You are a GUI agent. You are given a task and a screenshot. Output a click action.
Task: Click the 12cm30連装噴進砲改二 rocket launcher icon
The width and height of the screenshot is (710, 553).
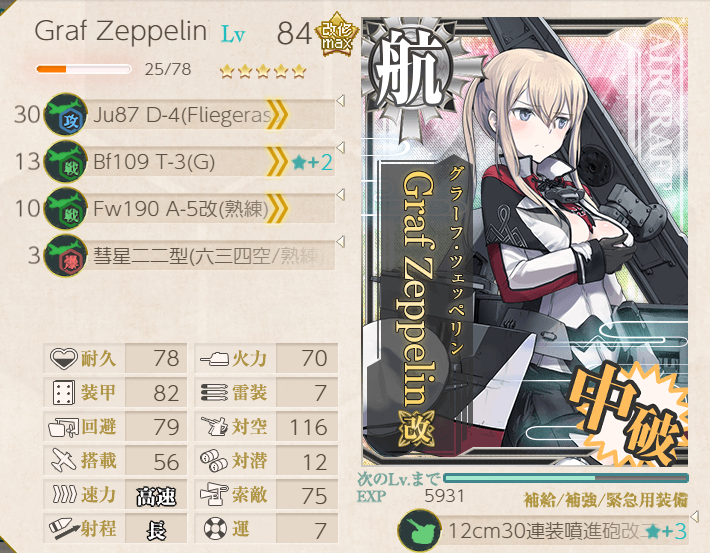tap(420, 531)
